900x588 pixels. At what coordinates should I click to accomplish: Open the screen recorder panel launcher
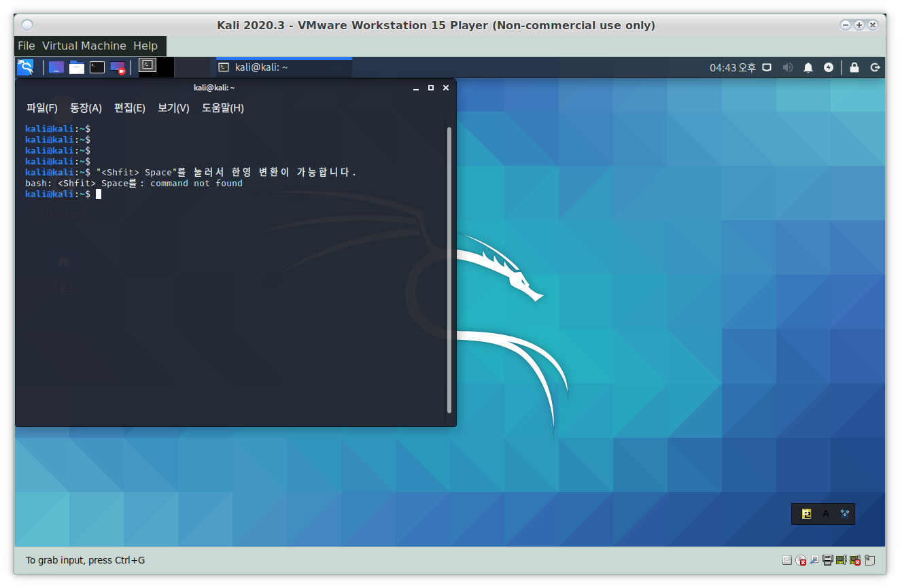tap(118, 67)
